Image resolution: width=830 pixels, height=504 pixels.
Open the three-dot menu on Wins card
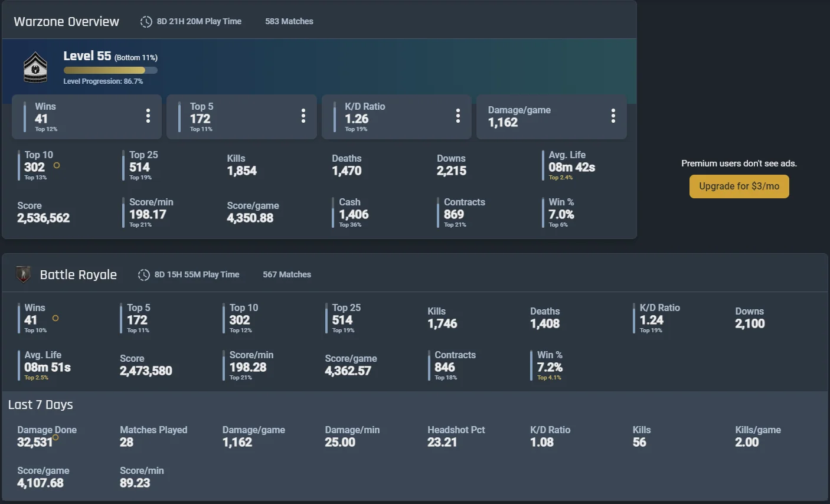pos(148,116)
